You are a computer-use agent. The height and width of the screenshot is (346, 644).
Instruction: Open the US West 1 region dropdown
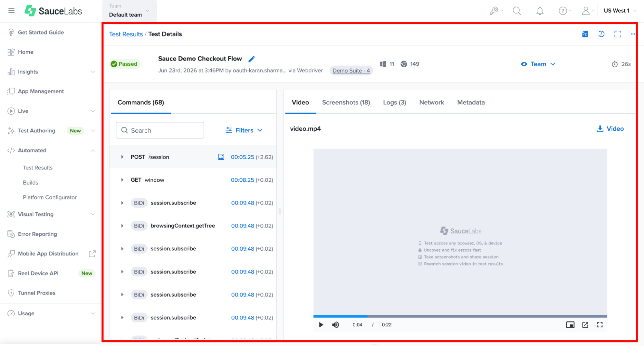620,11
